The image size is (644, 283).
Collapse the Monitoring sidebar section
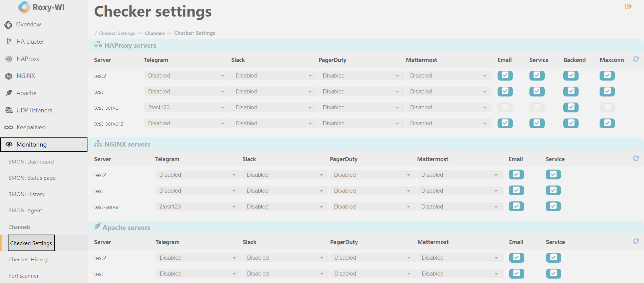(43, 145)
